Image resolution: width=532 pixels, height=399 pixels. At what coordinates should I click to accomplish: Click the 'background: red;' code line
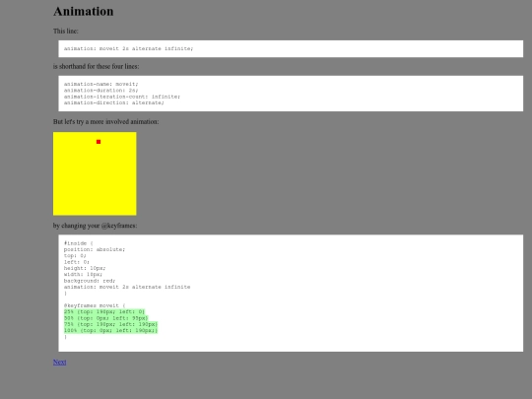tap(90, 281)
